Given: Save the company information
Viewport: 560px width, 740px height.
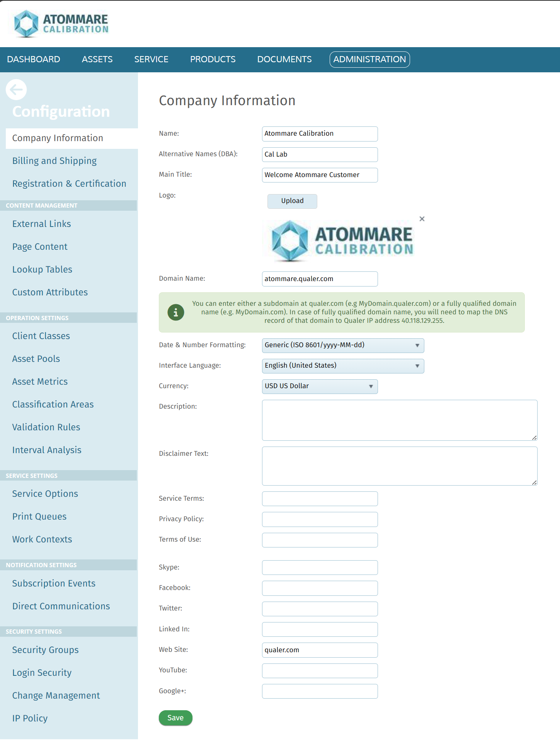Looking at the screenshot, I should (175, 718).
